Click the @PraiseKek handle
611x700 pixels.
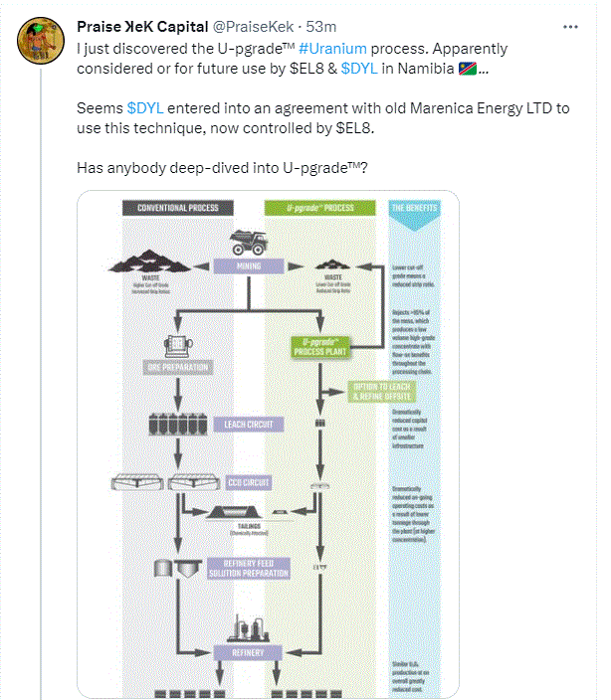(x=253, y=27)
